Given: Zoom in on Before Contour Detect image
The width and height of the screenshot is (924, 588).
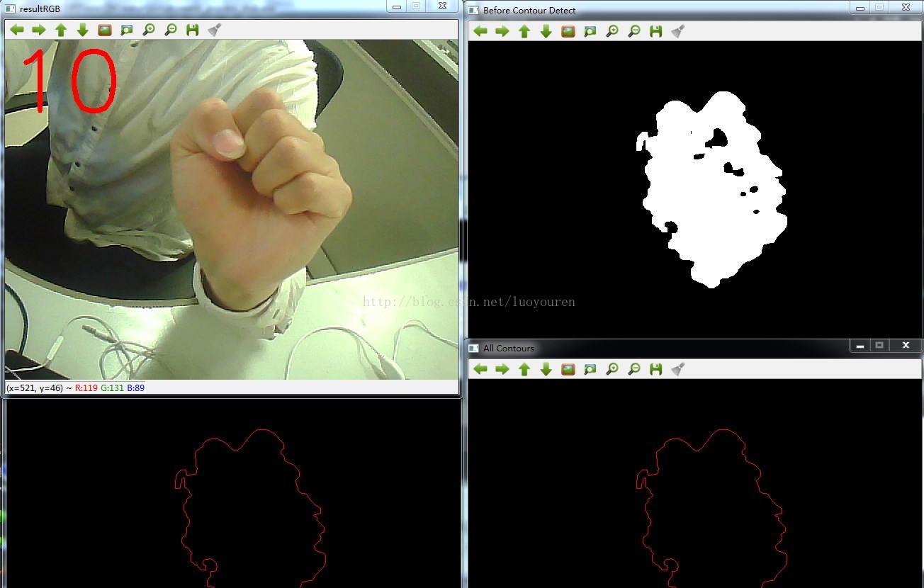Looking at the screenshot, I should tap(612, 31).
